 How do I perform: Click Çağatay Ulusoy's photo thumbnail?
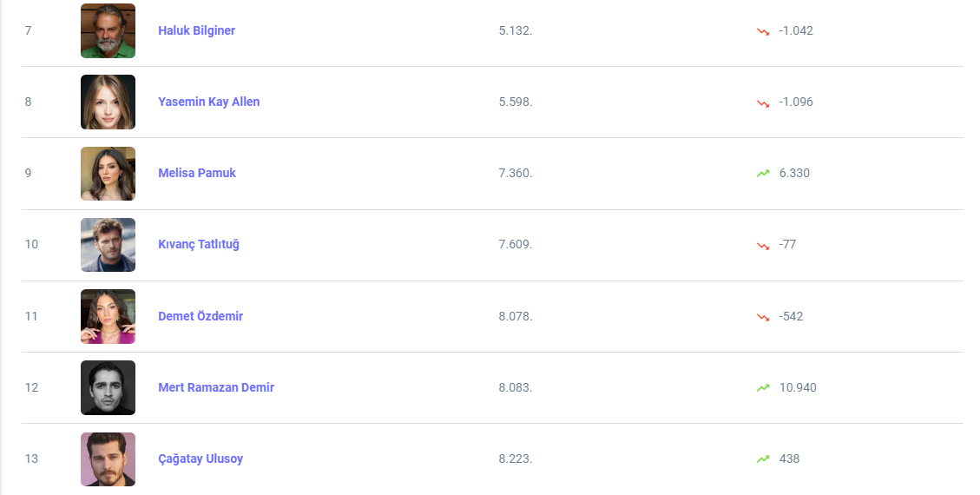[x=108, y=459]
